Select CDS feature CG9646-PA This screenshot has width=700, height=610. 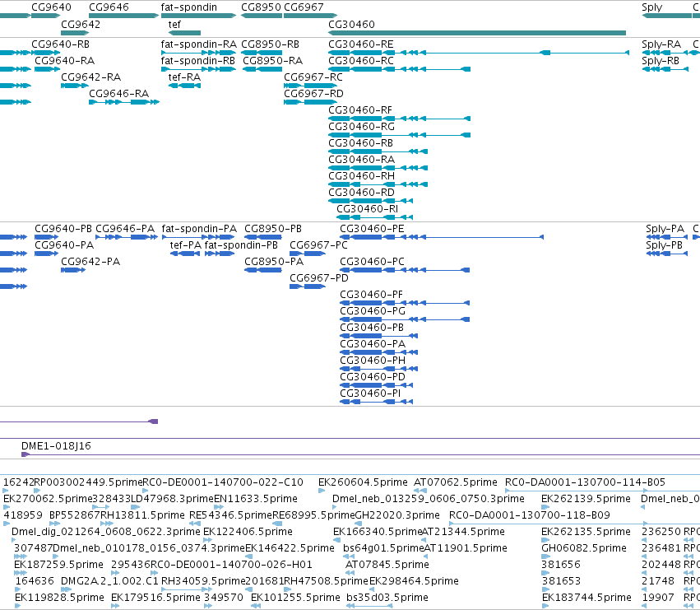[125, 229]
